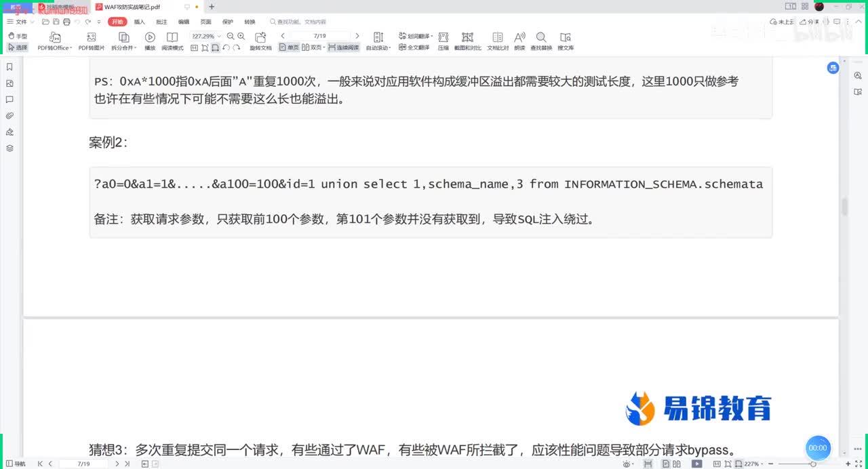
Task: Activate the Select tool (选择)
Action: 18,47
